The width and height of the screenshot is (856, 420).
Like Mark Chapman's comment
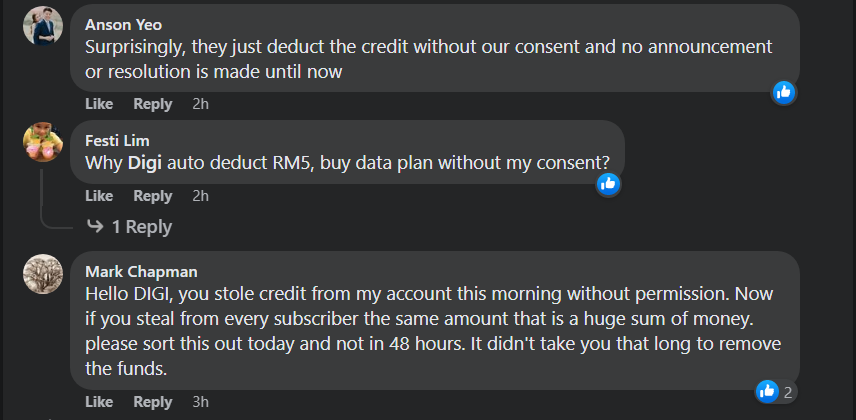[99, 402]
